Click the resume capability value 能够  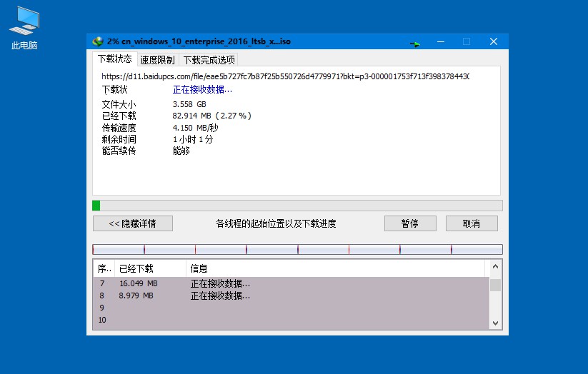click(181, 151)
